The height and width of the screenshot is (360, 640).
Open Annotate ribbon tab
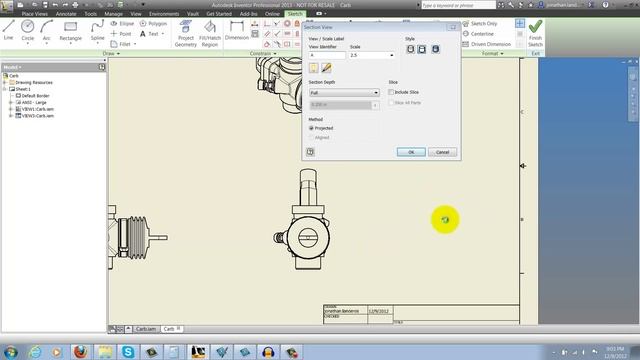tap(66, 14)
